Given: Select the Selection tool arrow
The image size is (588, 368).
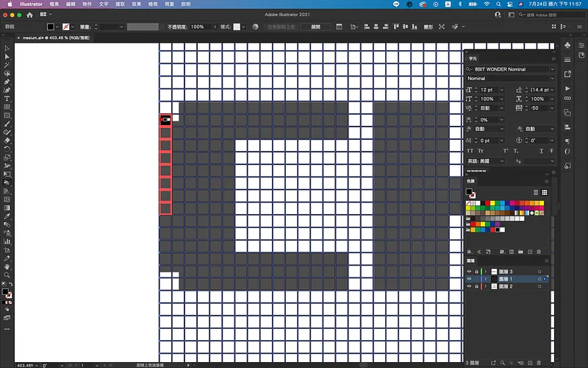Looking at the screenshot, I should [7, 48].
